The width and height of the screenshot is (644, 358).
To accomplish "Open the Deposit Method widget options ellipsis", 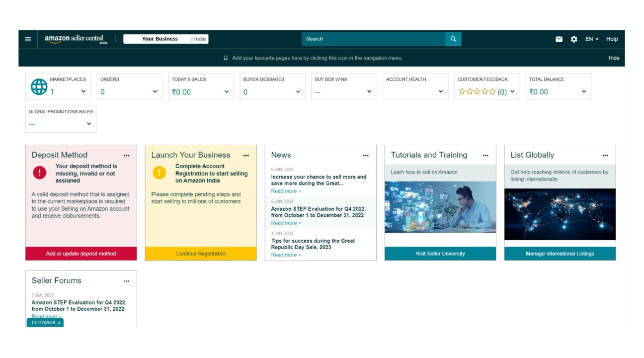I will point(126,155).
